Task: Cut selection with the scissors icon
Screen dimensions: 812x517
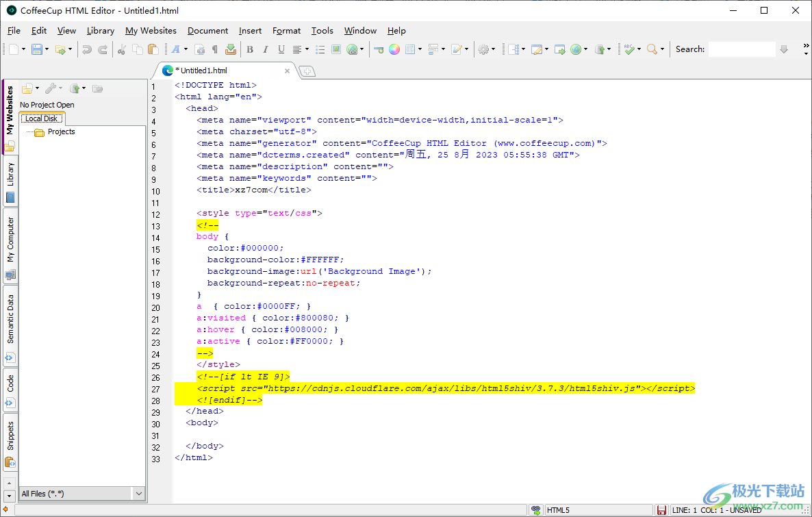Action: [122, 49]
